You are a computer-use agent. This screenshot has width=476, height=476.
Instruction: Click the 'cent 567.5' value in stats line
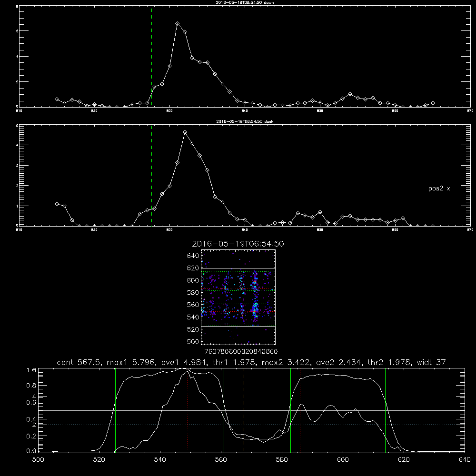click(79, 362)
